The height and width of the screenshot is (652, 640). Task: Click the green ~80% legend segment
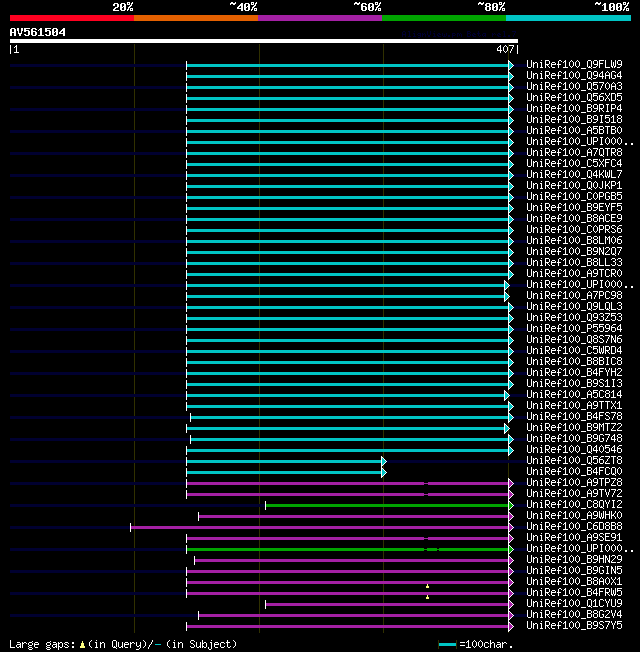point(444,18)
